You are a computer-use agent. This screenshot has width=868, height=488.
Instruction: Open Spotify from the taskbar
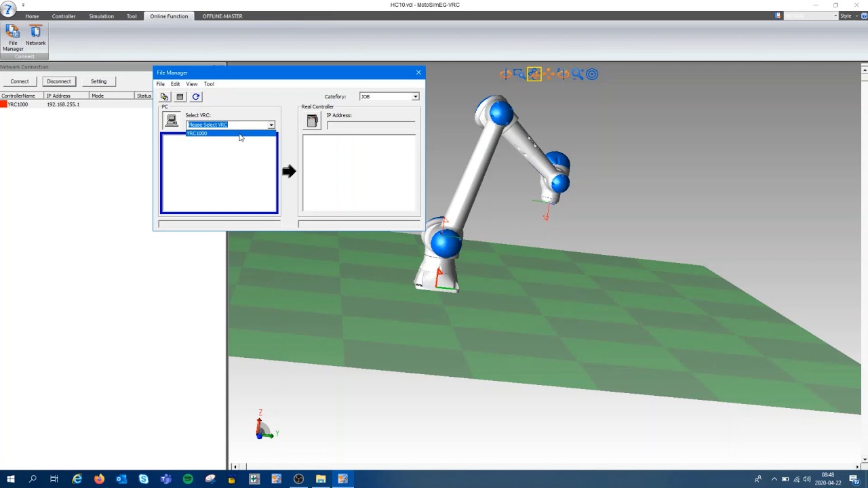(188, 479)
